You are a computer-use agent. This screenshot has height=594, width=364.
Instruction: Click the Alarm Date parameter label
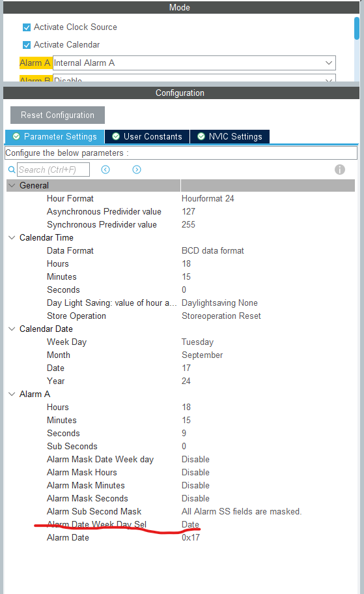click(x=68, y=537)
